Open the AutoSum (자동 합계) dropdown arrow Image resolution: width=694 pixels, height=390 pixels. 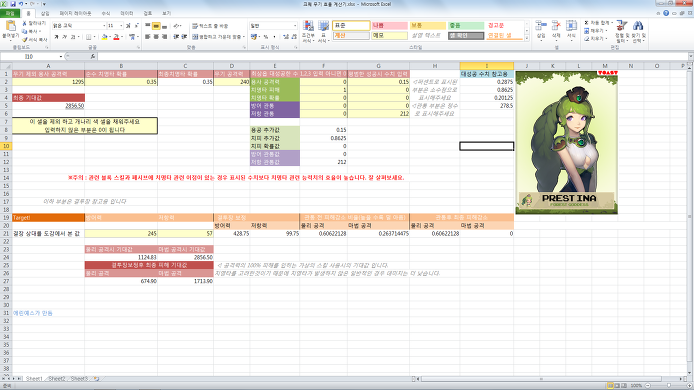click(x=612, y=23)
